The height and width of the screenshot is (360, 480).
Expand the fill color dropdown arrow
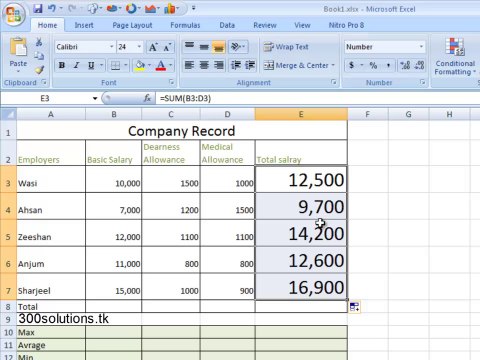(149, 65)
